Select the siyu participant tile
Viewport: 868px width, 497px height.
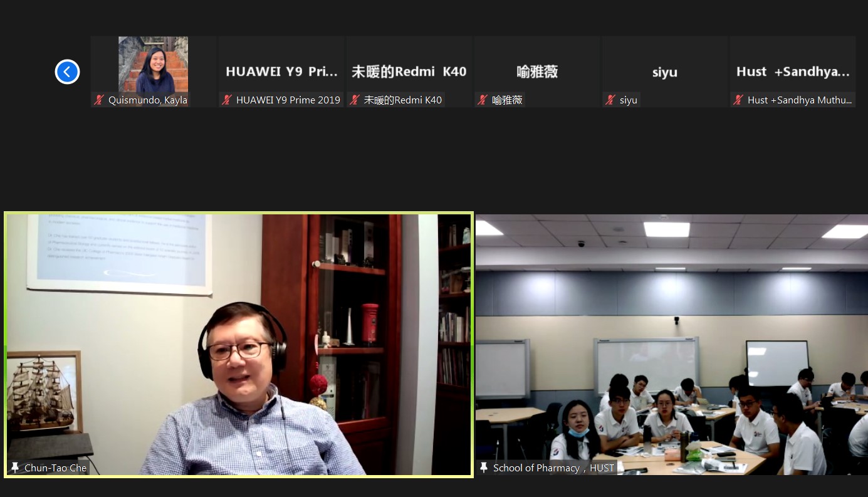(x=665, y=71)
